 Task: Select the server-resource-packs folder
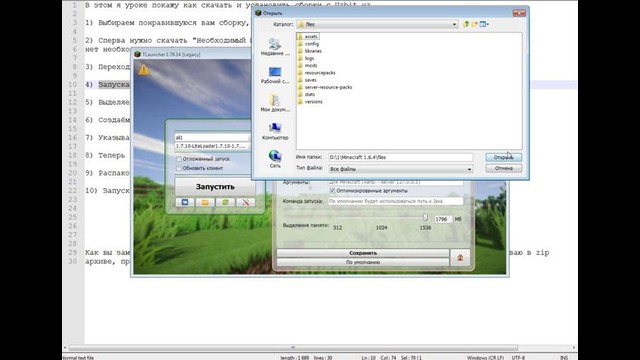point(324,87)
